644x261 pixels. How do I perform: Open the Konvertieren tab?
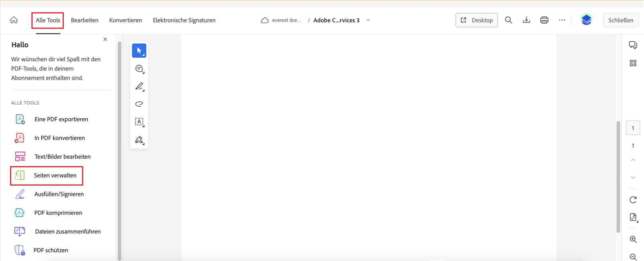[x=125, y=20]
